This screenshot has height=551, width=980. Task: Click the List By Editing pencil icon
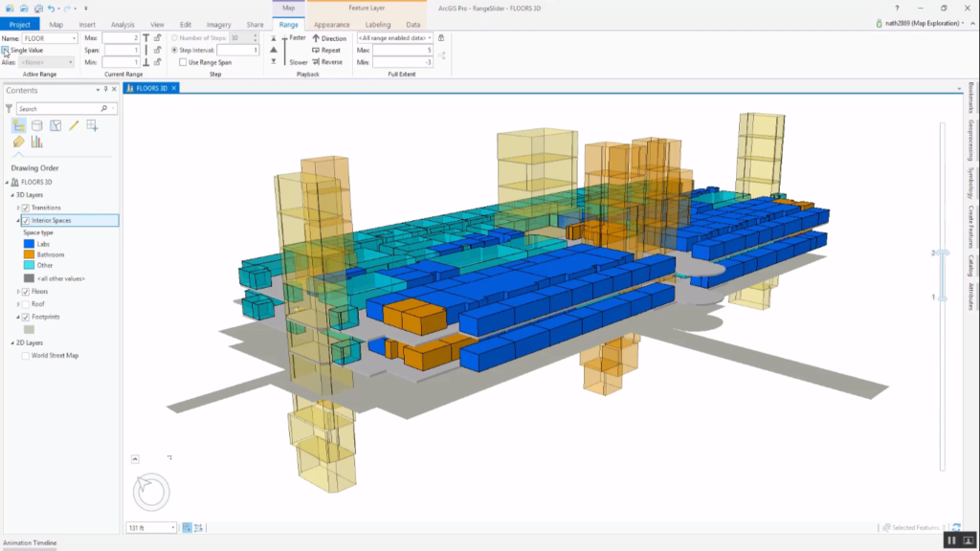tap(74, 125)
